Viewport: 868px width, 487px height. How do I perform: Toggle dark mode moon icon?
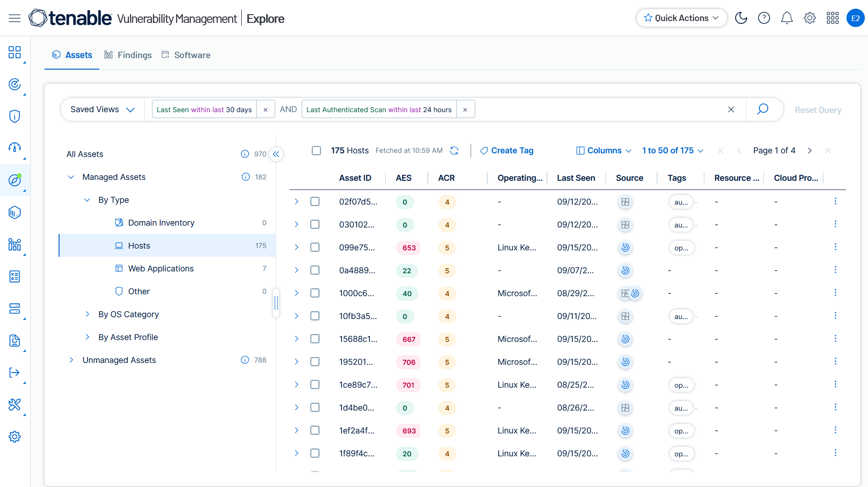click(741, 18)
